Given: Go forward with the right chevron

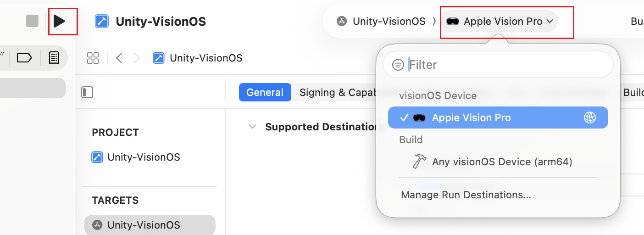Looking at the screenshot, I should (x=137, y=58).
